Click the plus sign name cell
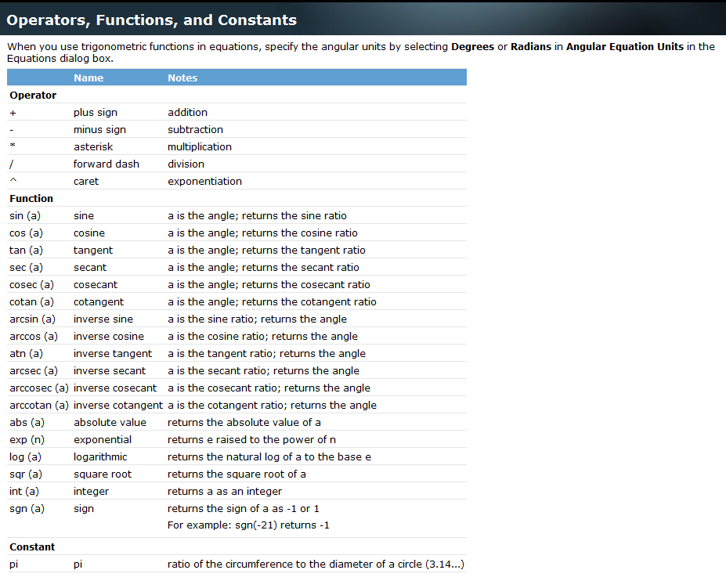This screenshot has height=588, width=726. coord(96,112)
